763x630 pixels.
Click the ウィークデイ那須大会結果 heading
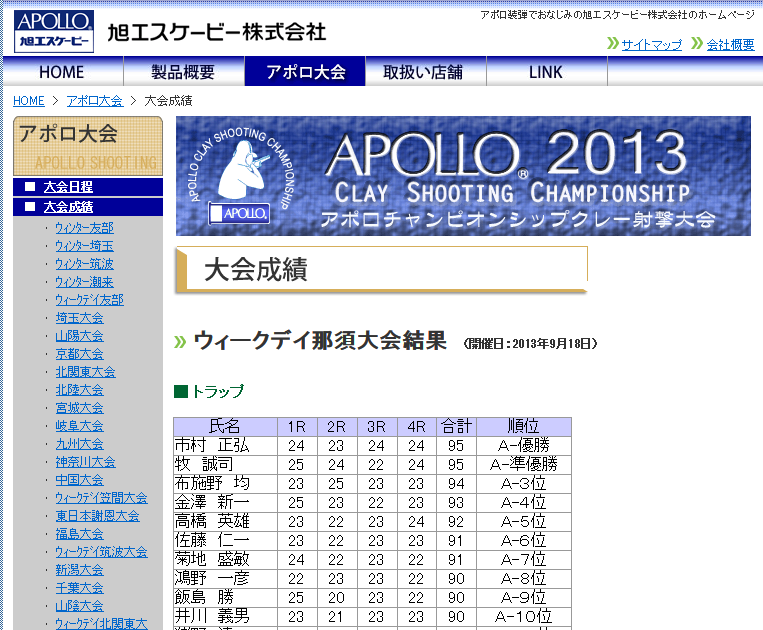tap(320, 340)
